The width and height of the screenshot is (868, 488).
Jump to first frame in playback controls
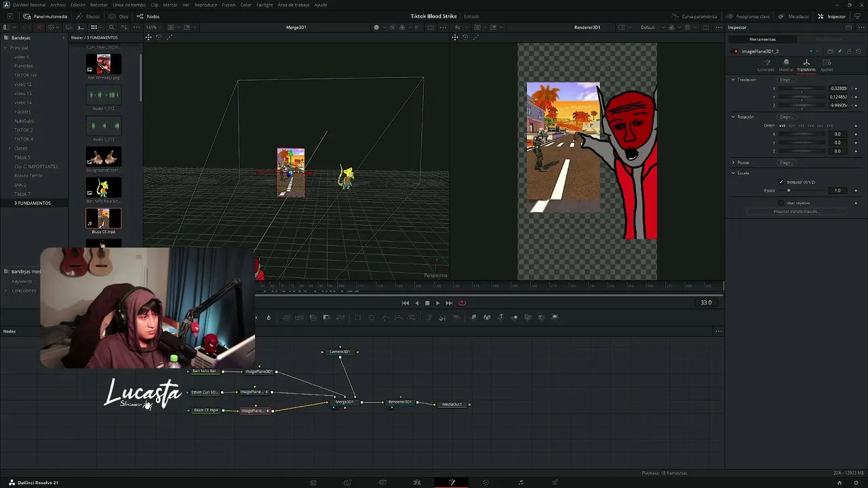(406, 303)
